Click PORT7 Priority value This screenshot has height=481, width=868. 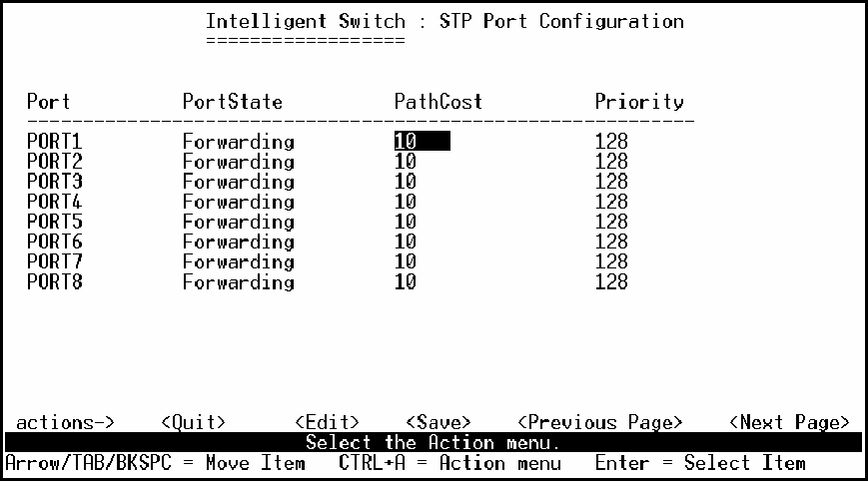(x=611, y=261)
